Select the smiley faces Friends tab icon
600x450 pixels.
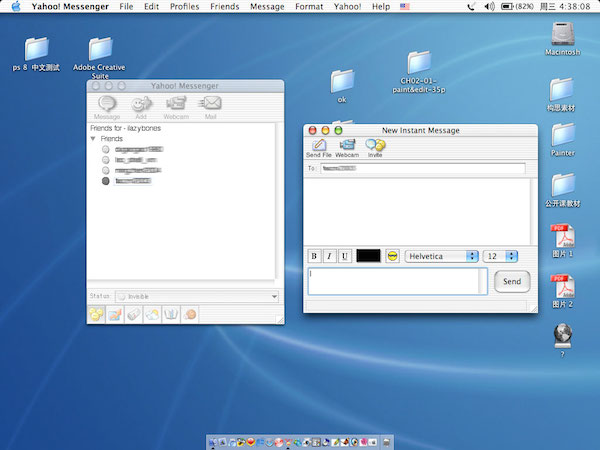[96, 315]
